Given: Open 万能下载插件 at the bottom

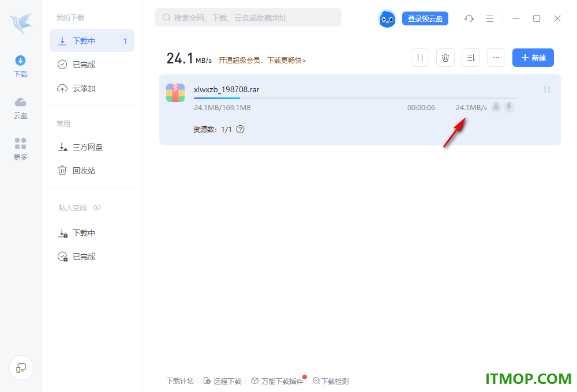Looking at the screenshot, I should (278, 381).
